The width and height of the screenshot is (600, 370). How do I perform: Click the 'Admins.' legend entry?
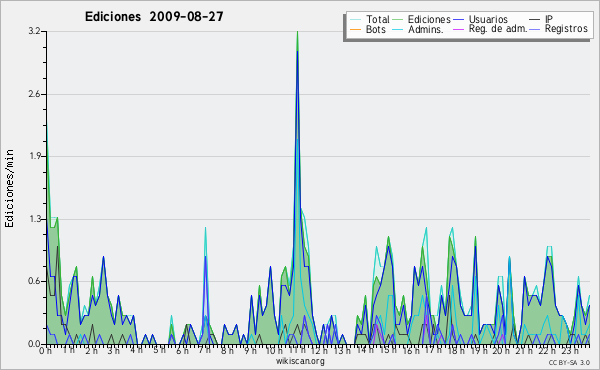click(x=426, y=29)
